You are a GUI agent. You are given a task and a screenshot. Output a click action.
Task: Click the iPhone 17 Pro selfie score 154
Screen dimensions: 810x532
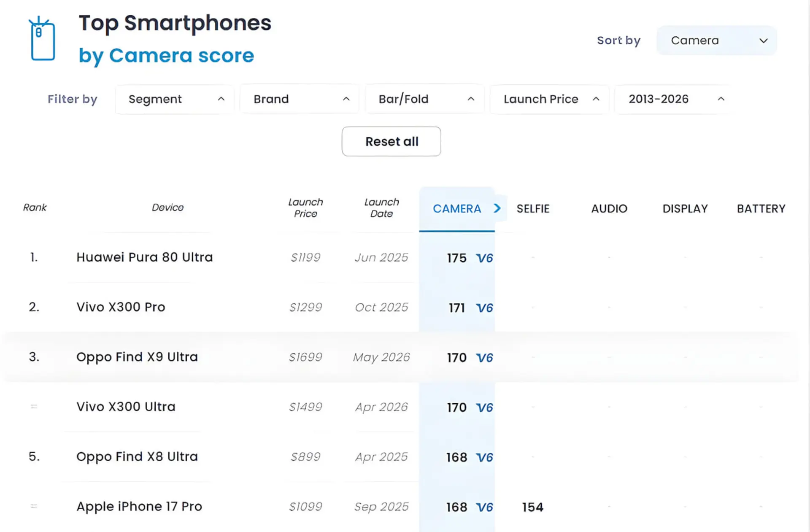click(533, 507)
